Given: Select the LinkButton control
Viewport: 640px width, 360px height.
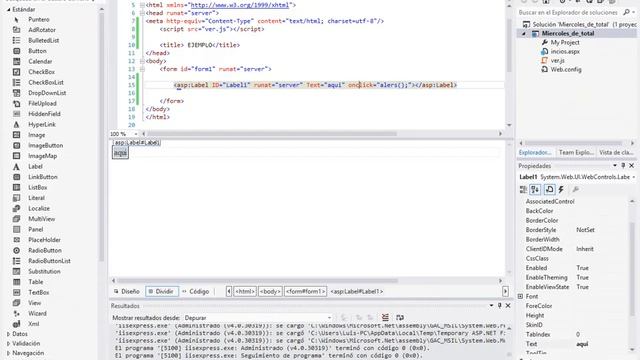Looking at the screenshot, I should pyautogui.click(x=43, y=177).
